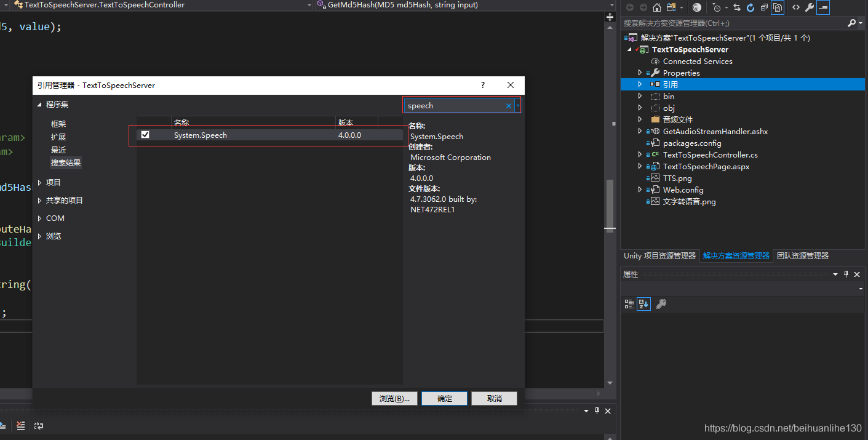Switch to Unity 项目资源管理器 tab
This screenshot has width=868, height=440.
pos(659,255)
